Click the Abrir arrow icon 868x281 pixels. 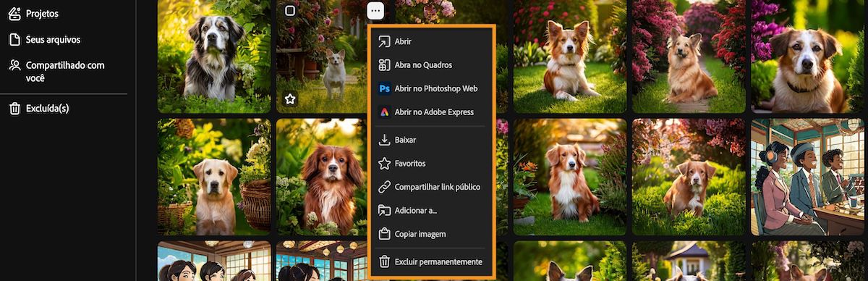385,41
